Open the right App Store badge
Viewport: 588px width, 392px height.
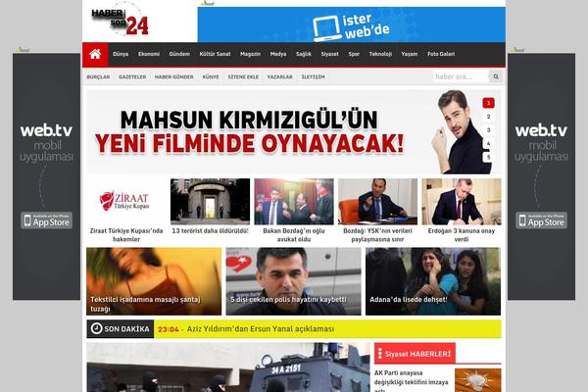click(x=541, y=220)
